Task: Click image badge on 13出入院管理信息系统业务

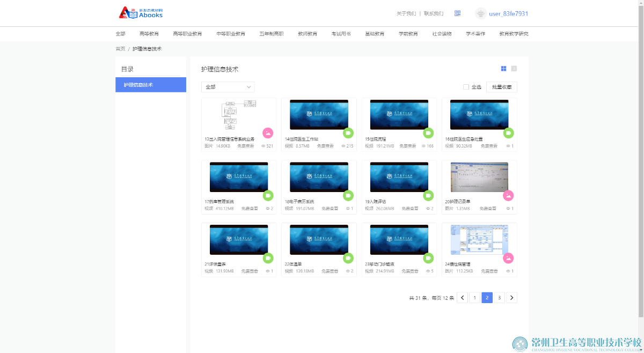Action: coord(268,133)
